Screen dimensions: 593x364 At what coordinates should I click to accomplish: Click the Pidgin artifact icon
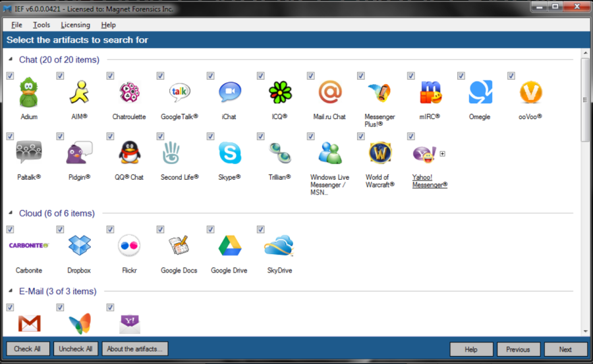(79, 153)
